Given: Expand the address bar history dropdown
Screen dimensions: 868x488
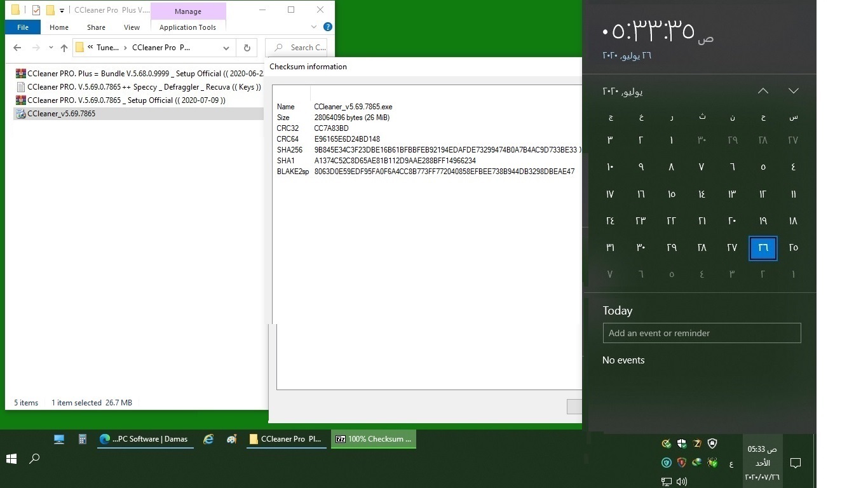Looking at the screenshot, I should click(226, 48).
